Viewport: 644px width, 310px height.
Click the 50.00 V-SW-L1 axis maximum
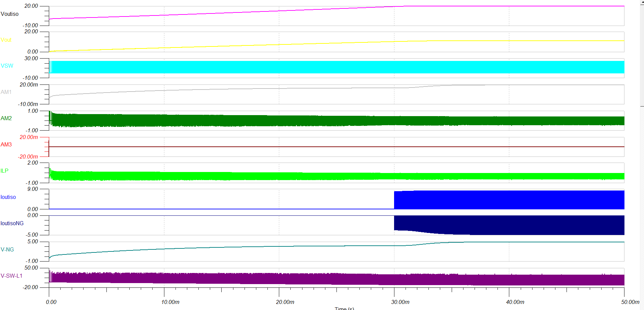coord(31,268)
